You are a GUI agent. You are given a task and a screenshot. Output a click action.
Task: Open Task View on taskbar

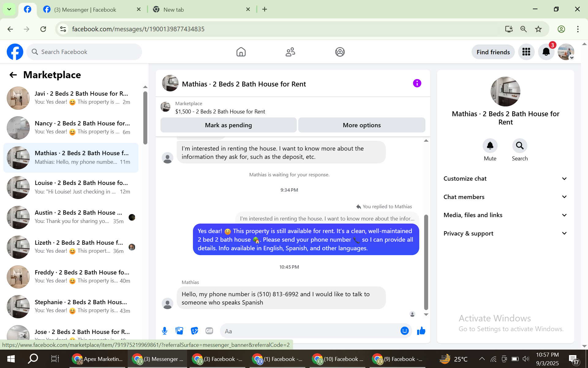55,359
